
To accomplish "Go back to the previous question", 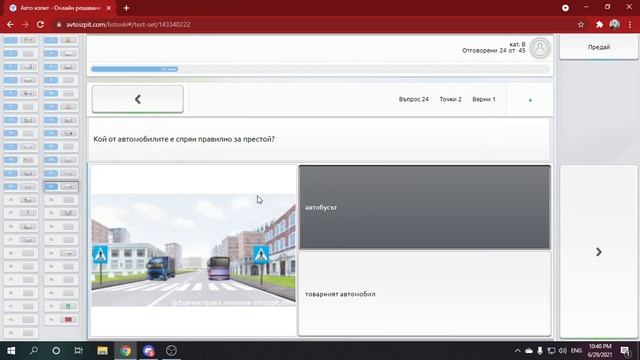I will point(138,99).
